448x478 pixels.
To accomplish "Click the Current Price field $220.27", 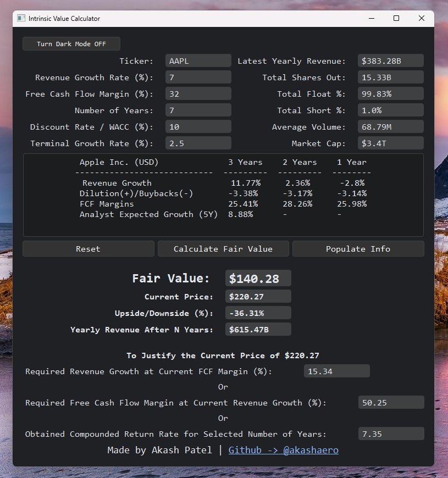I will 258,296.
